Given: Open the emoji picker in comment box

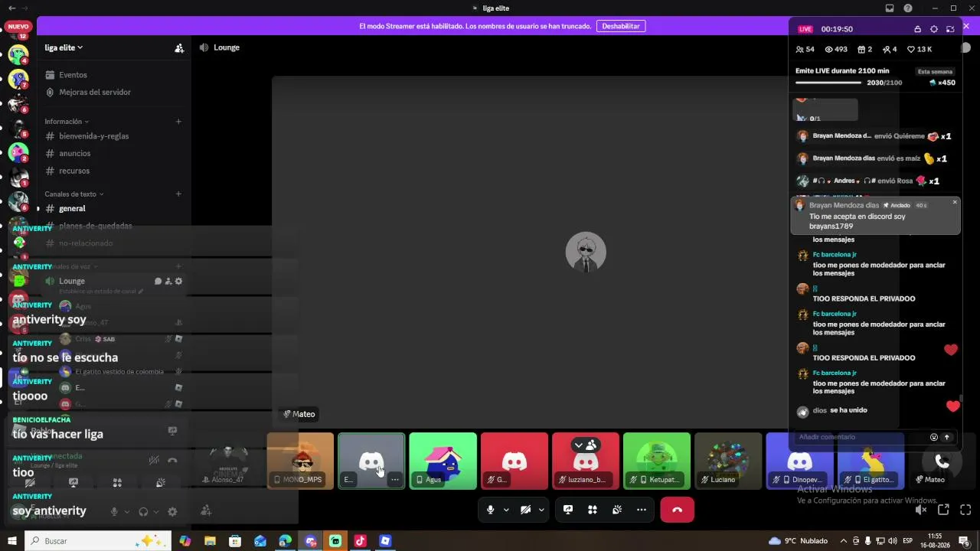Looking at the screenshot, I should point(934,437).
